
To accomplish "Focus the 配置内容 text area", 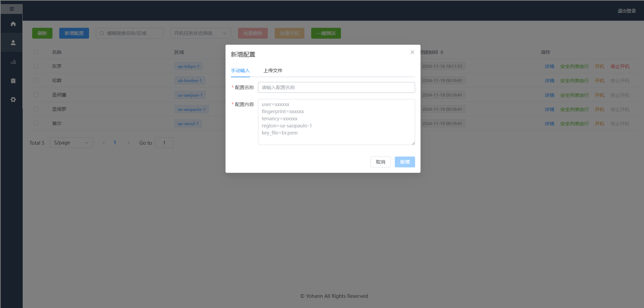I will [337, 122].
